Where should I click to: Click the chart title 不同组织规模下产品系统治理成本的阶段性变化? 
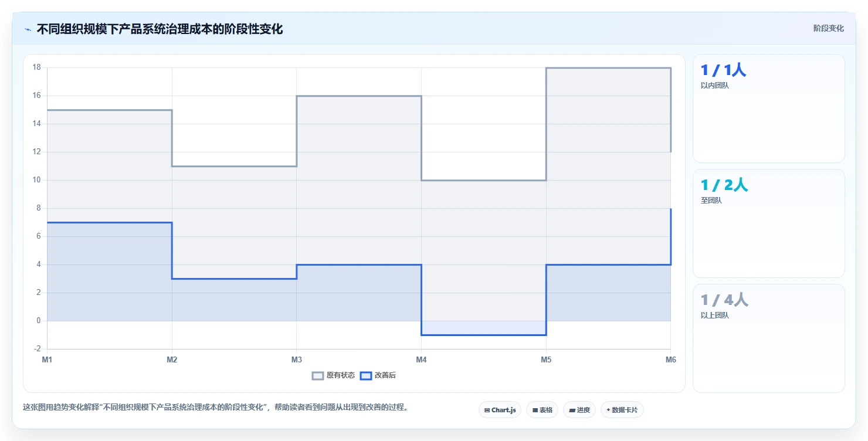coord(160,29)
